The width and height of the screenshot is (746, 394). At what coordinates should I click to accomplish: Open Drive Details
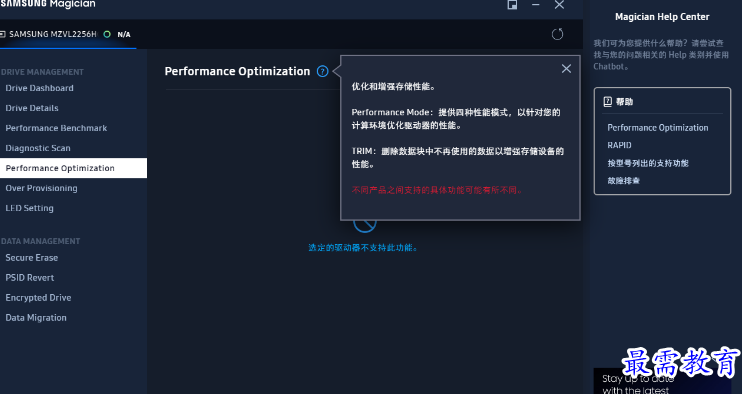point(32,108)
